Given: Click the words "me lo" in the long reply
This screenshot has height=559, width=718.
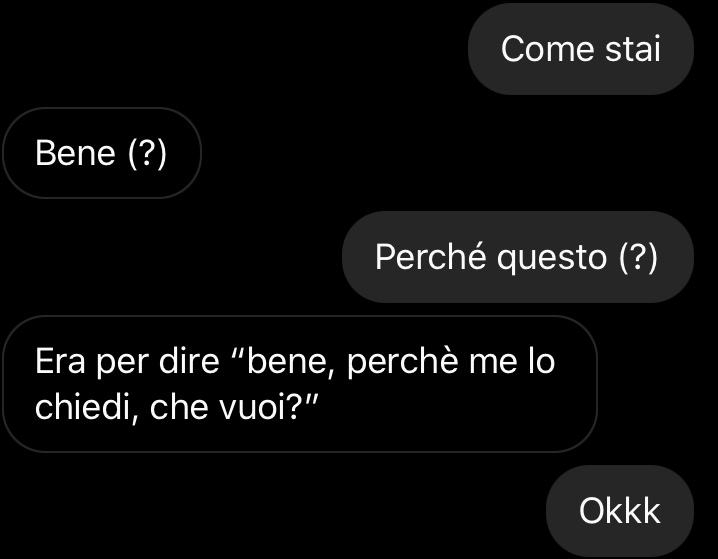Looking at the screenshot, I should 511,362.
